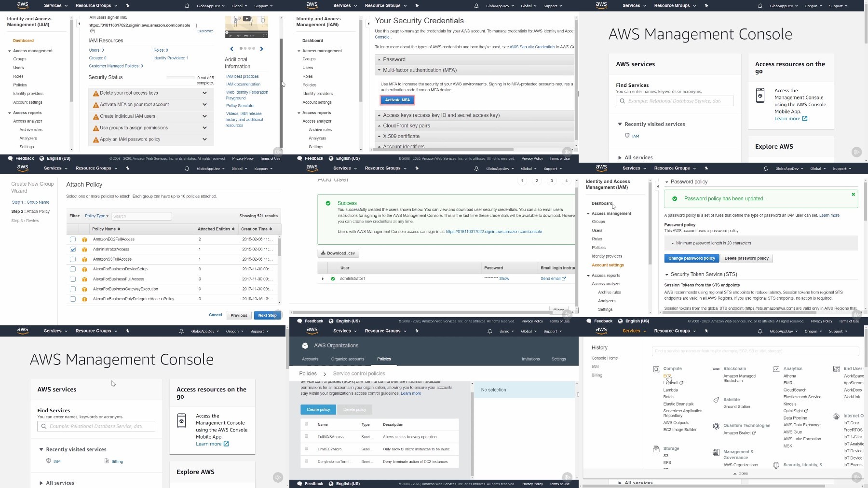868x488 pixels.
Task: Click the pin icon in the Attach Policy window navbar
Action: click(128, 168)
